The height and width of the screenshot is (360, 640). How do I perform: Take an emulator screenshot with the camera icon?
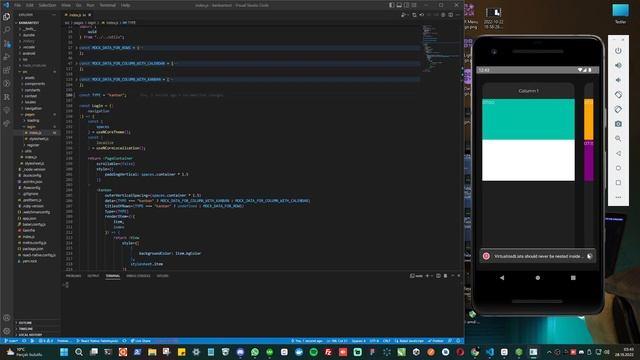tap(618, 124)
